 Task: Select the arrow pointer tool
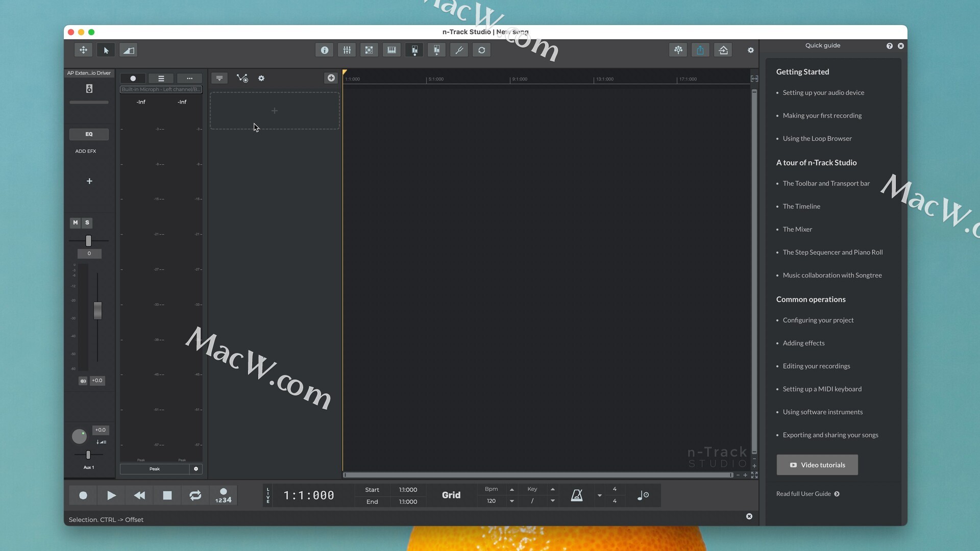106,50
